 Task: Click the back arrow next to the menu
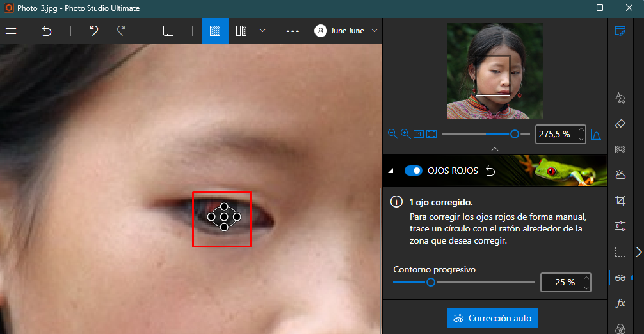coord(46,31)
